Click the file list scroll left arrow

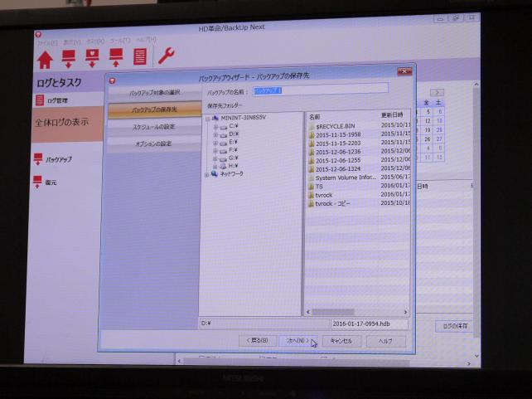tap(308, 312)
